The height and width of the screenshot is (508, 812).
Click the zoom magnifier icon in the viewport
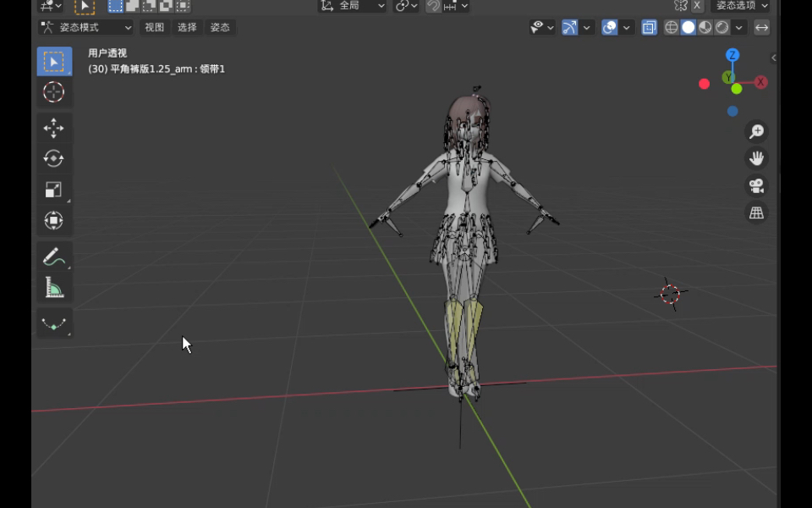[x=755, y=131]
